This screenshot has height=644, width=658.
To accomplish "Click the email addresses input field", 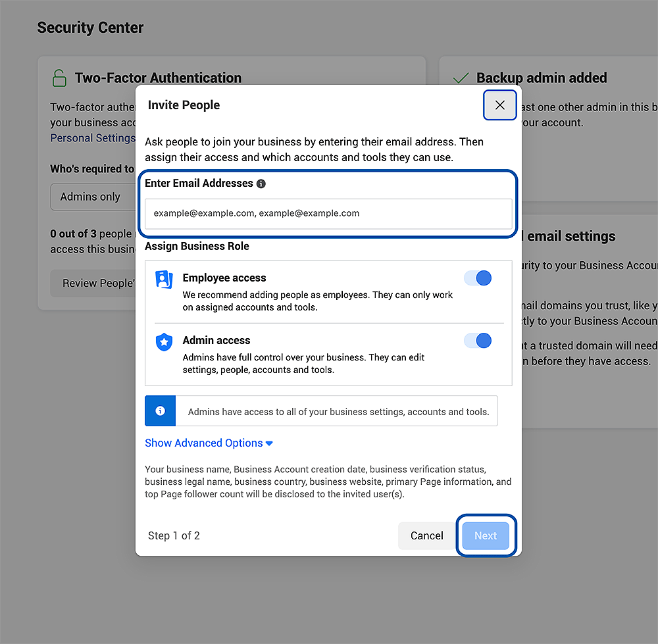I will [x=328, y=213].
